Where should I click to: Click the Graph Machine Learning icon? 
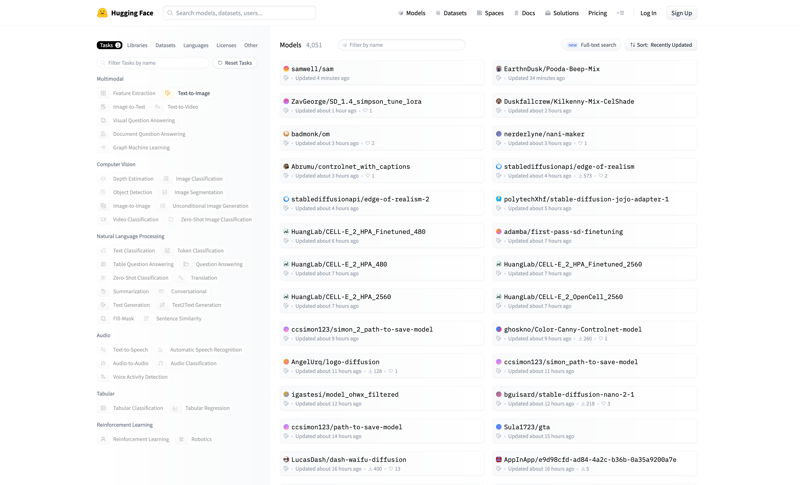pos(103,148)
